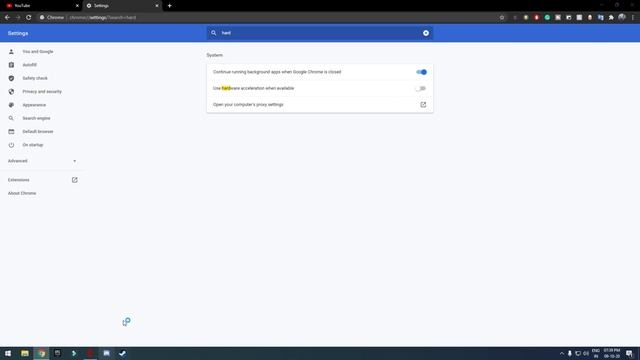The height and width of the screenshot is (360, 640).
Task: Go forward with the browser forward arrow
Action: click(18, 18)
